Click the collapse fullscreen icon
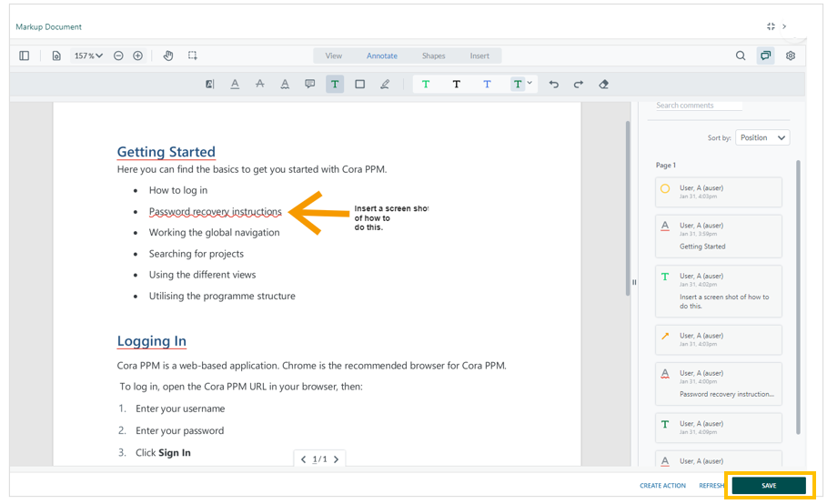The width and height of the screenshot is (827, 504). point(771,26)
